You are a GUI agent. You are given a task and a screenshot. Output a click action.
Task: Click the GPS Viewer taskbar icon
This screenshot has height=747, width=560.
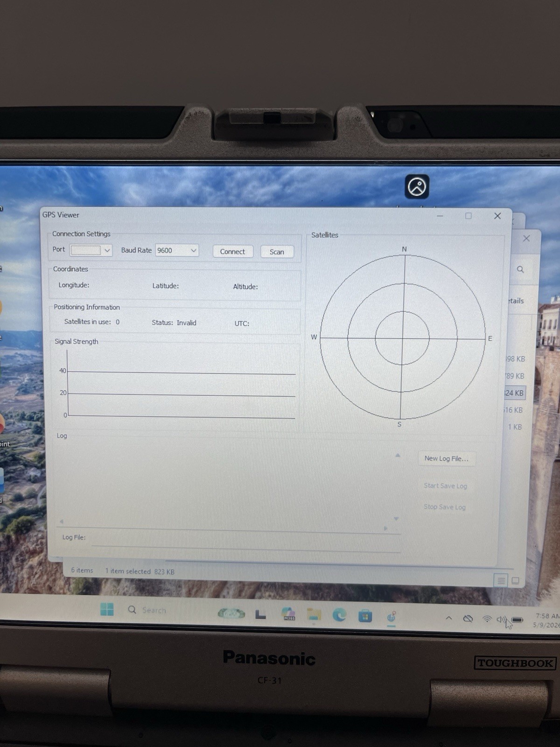tap(392, 617)
